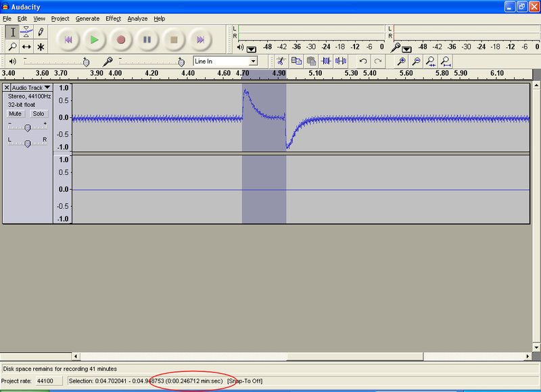Click 'Disk space remains for recording' text
541x392 pixels.
pyautogui.click(x=60, y=369)
